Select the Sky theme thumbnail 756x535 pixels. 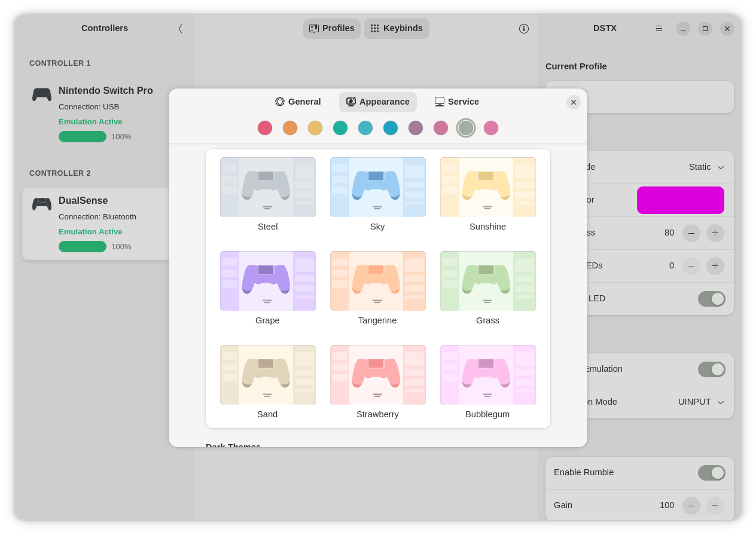tap(378, 187)
